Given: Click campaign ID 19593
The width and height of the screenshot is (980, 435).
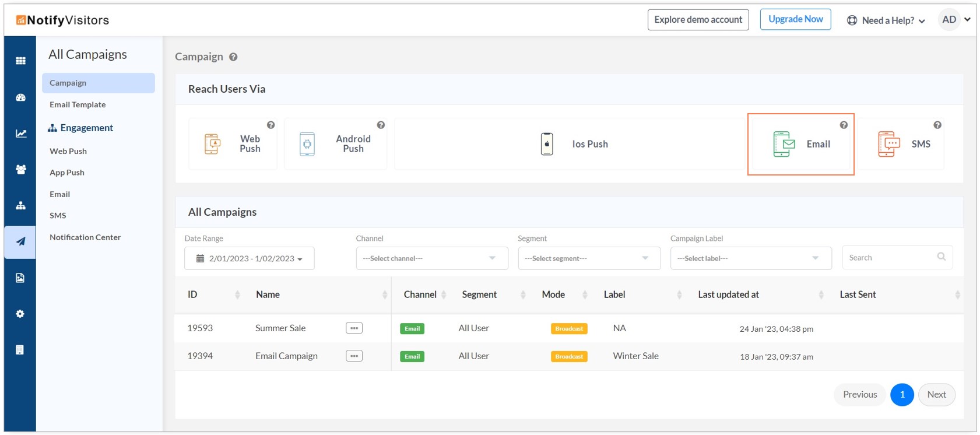Looking at the screenshot, I should coord(200,328).
